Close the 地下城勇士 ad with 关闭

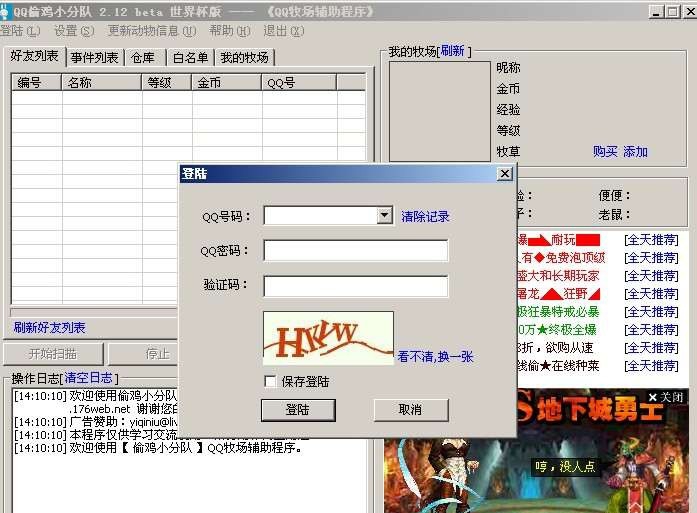pos(665,397)
